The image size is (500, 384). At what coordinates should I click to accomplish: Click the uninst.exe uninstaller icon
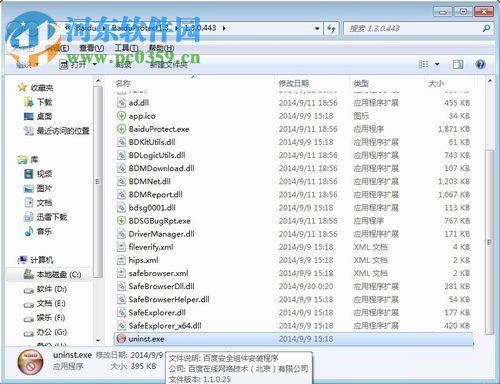coord(121,339)
